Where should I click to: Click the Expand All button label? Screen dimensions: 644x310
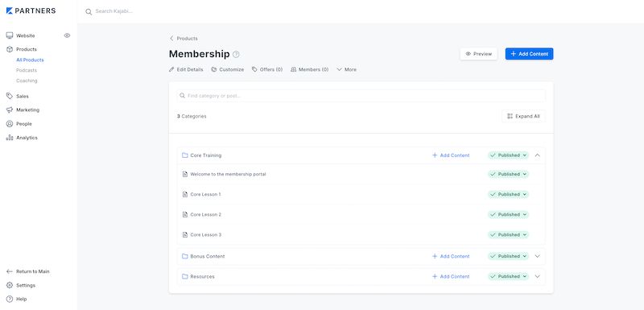point(527,116)
